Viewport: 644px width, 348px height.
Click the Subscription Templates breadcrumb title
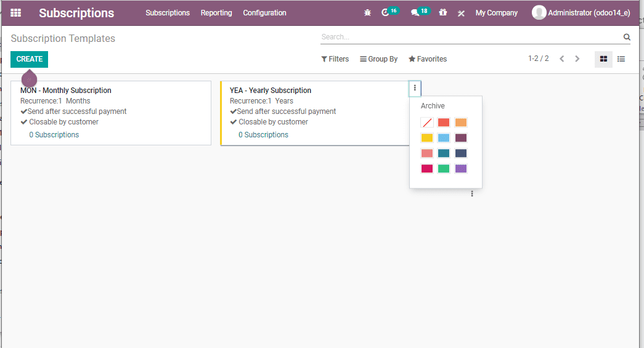[x=63, y=38]
